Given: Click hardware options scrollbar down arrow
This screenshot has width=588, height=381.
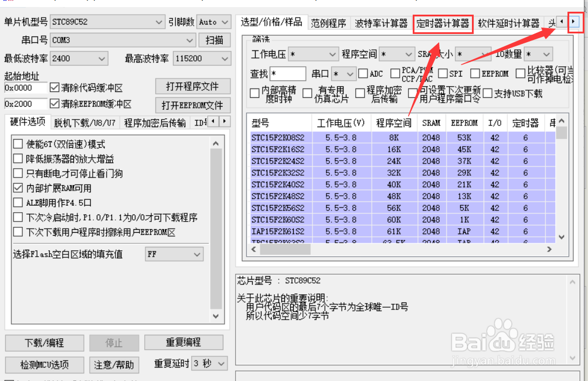Looking at the screenshot, I should point(216,316).
